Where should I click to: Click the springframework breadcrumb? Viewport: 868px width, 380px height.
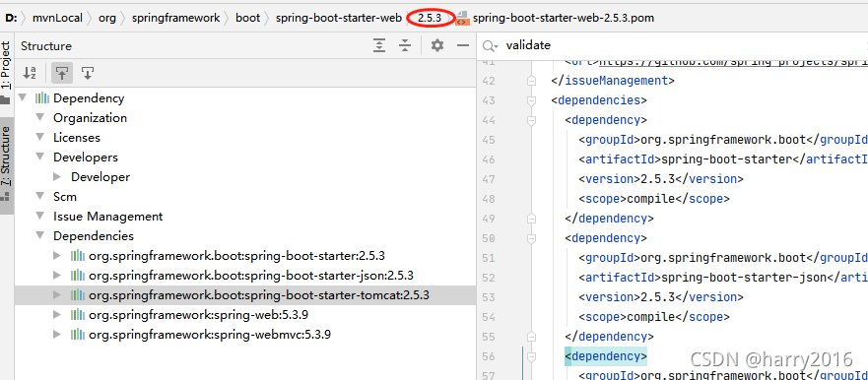175,18
